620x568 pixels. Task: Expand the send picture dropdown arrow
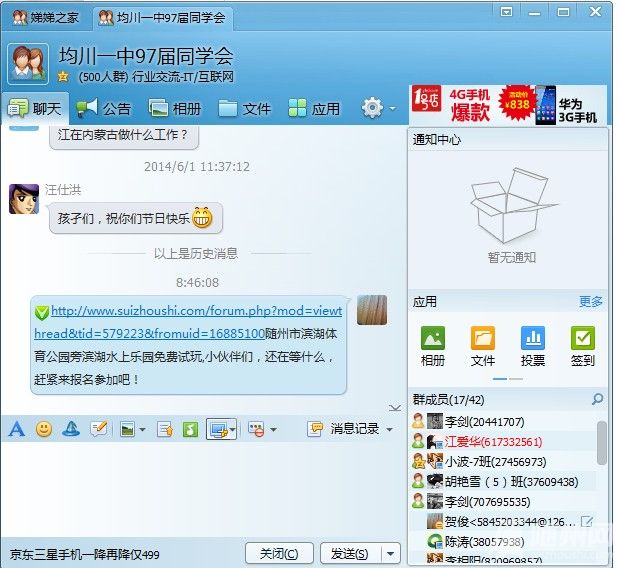[x=142, y=429]
